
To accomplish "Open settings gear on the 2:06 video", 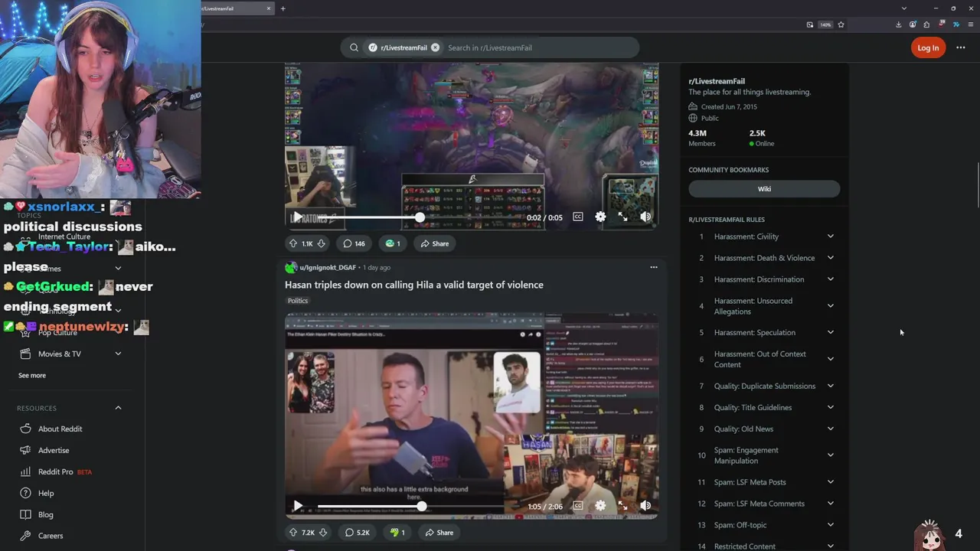I will click(x=600, y=506).
